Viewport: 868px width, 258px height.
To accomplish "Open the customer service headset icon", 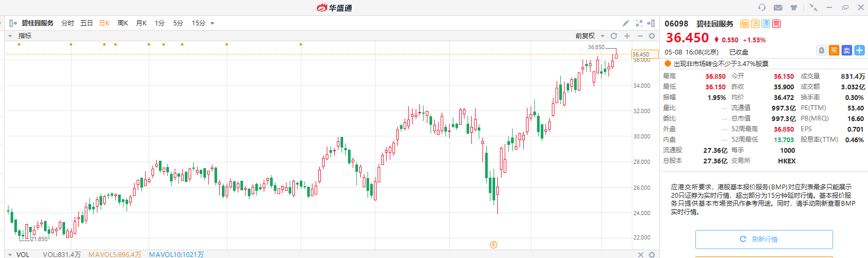I will click(762, 7).
